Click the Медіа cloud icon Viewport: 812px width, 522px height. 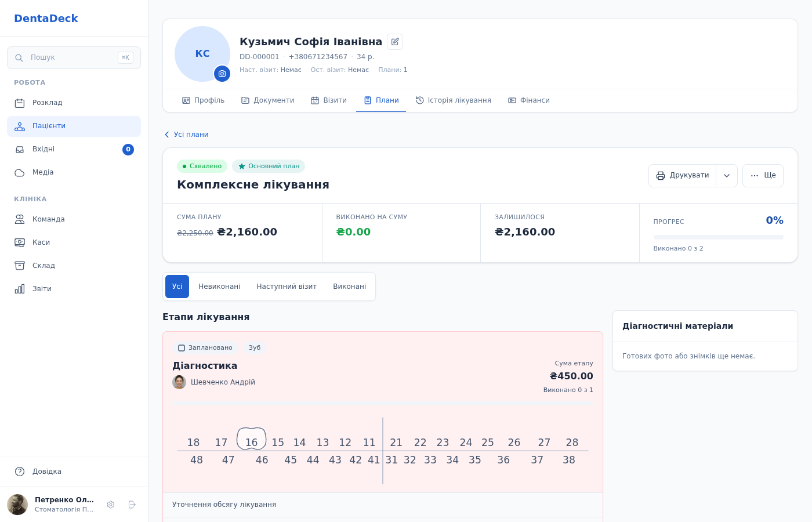click(x=20, y=172)
